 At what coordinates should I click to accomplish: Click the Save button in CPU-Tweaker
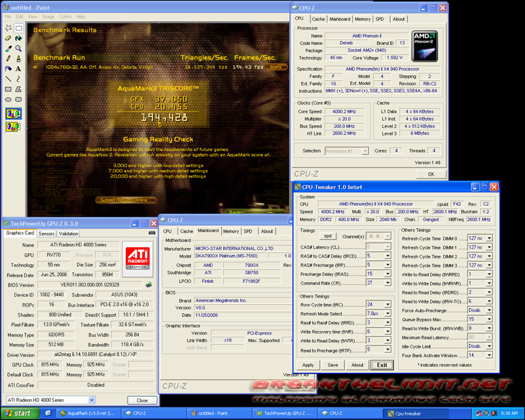pyautogui.click(x=333, y=365)
